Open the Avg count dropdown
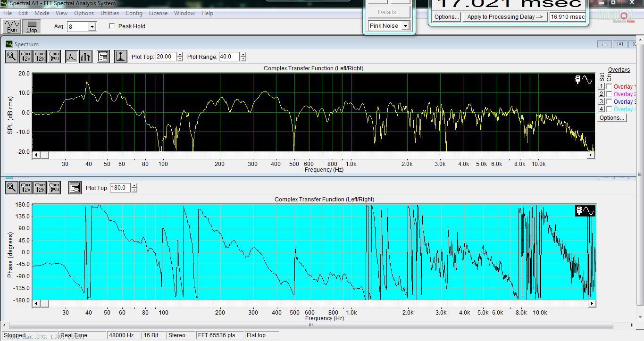 pos(92,27)
